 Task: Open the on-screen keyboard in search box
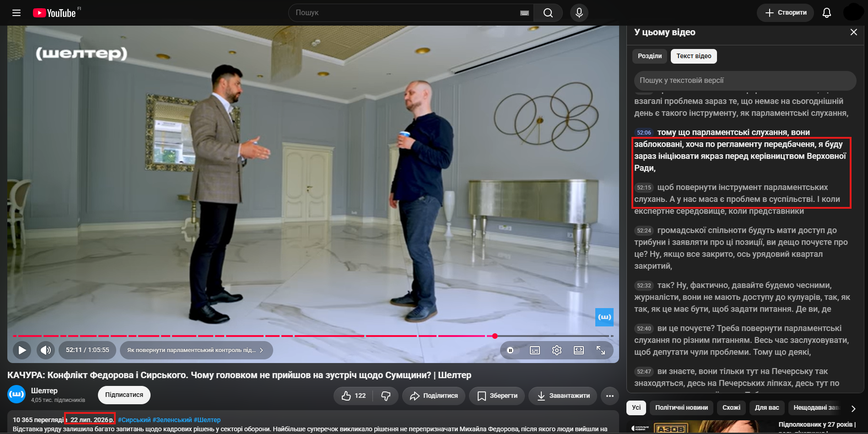pyautogui.click(x=524, y=13)
